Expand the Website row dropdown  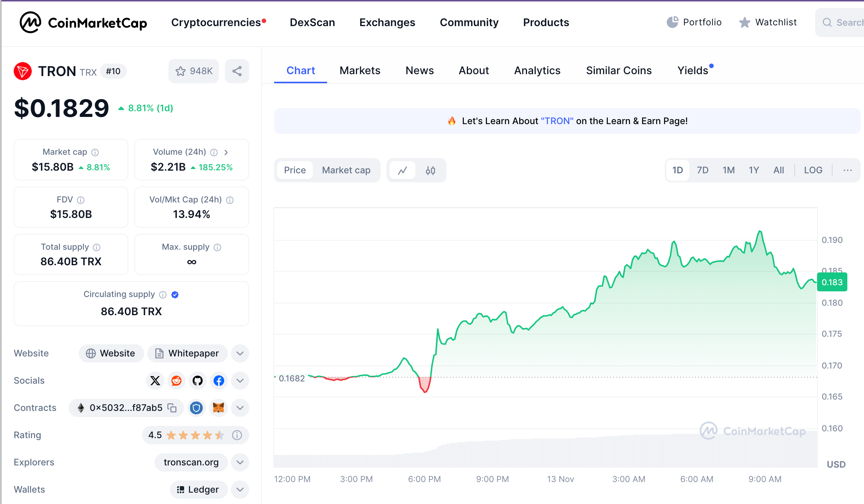coord(240,353)
